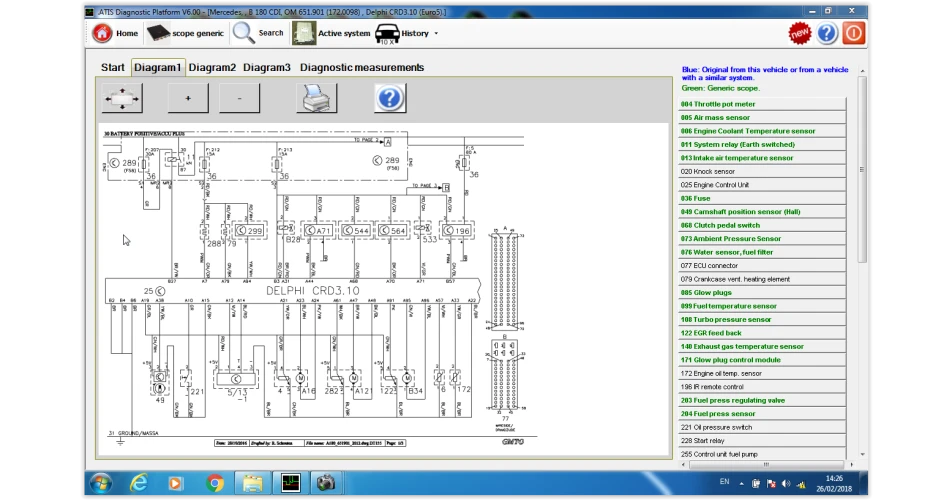This screenshot has height=500, width=952.
Task: Open camera app on taskbar
Action: click(326, 484)
